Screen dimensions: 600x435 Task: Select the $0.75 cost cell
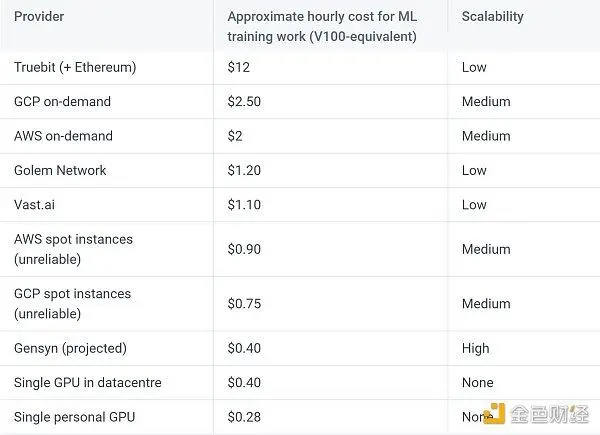pos(244,304)
